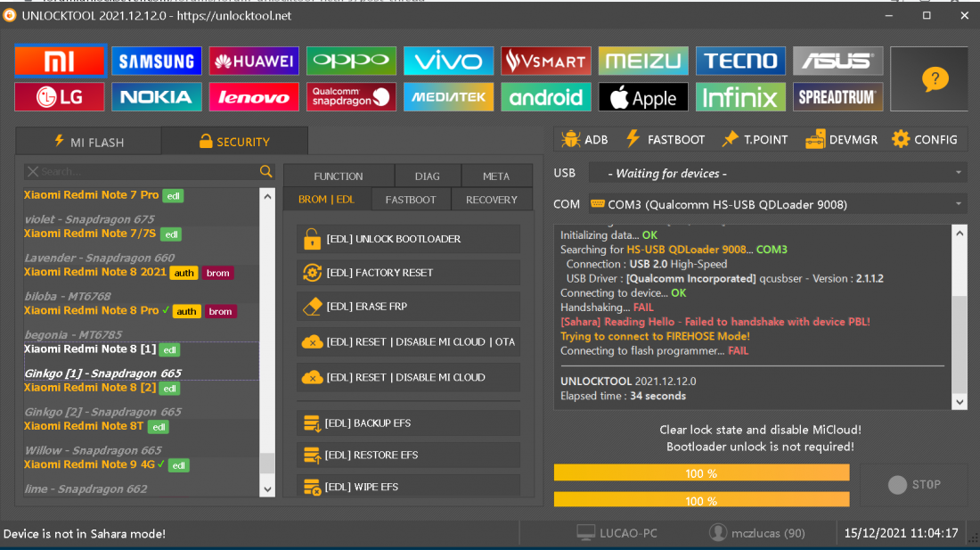Select the Apple brand tile
The width and height of the screenshot is (980, 550).
click(643, 97)
